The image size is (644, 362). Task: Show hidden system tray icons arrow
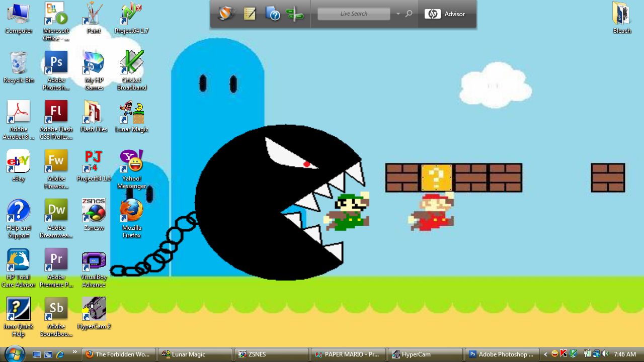click(545, 354)
